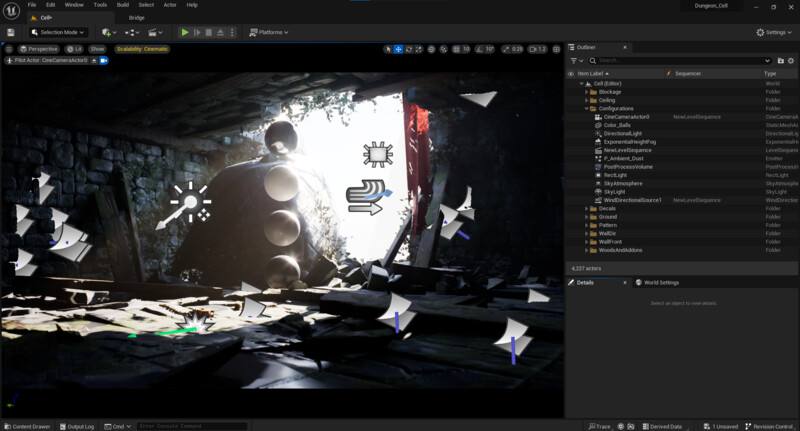Toggle surface snapping icon
This screenshot has height=431, width=800.
443,49
